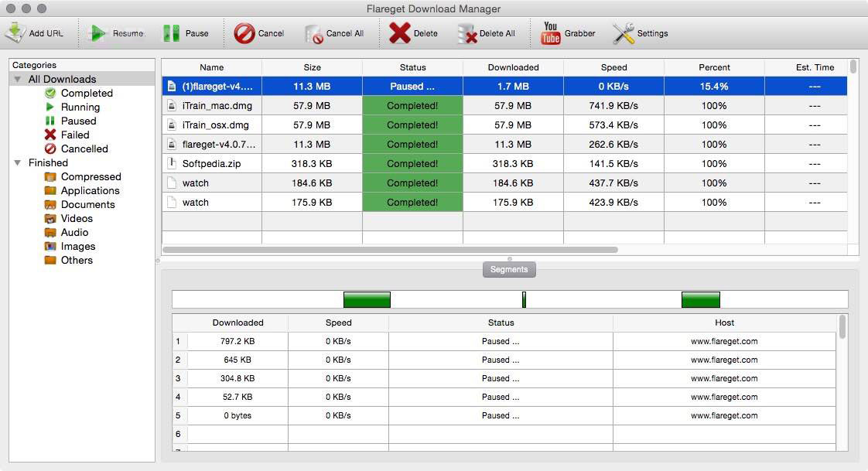Show Completed downloads category

pyautogui.click(x=87, y=93)
